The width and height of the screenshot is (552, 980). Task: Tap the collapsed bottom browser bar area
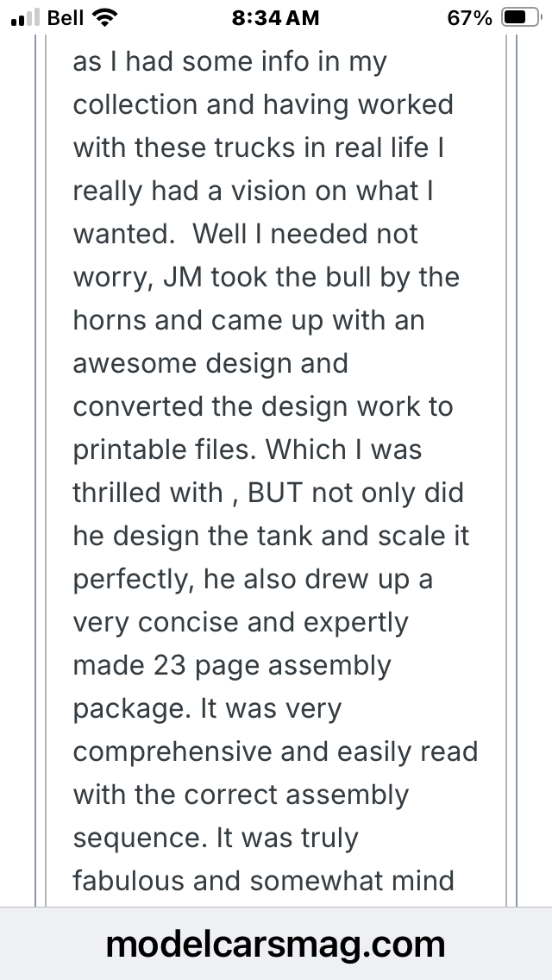point(276,944)
